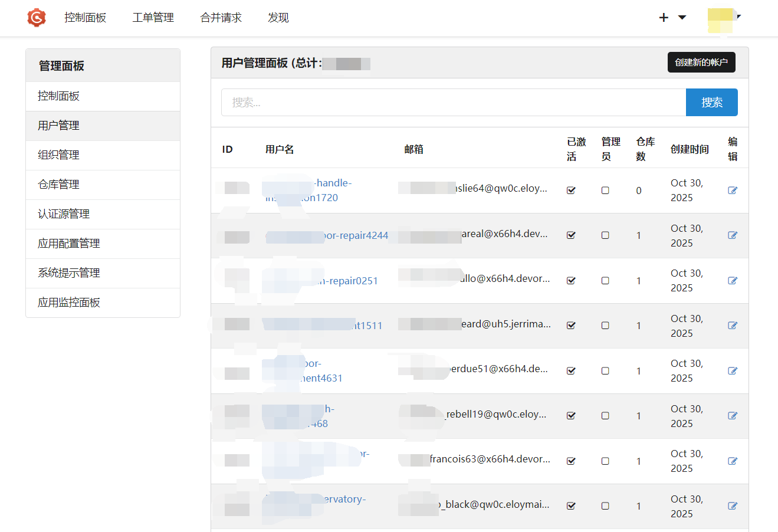This screenshot has height=532, width=778.
Task: Enable the 管理员 checkbox for the nt1511 user
Action: click(x=605, y=325)
